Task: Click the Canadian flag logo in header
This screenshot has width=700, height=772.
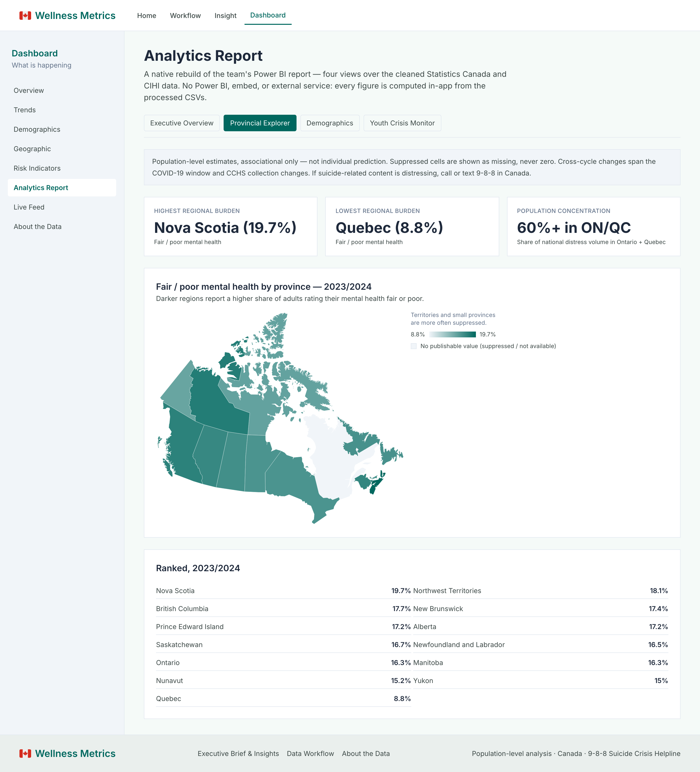Action: tap(25, 16)
